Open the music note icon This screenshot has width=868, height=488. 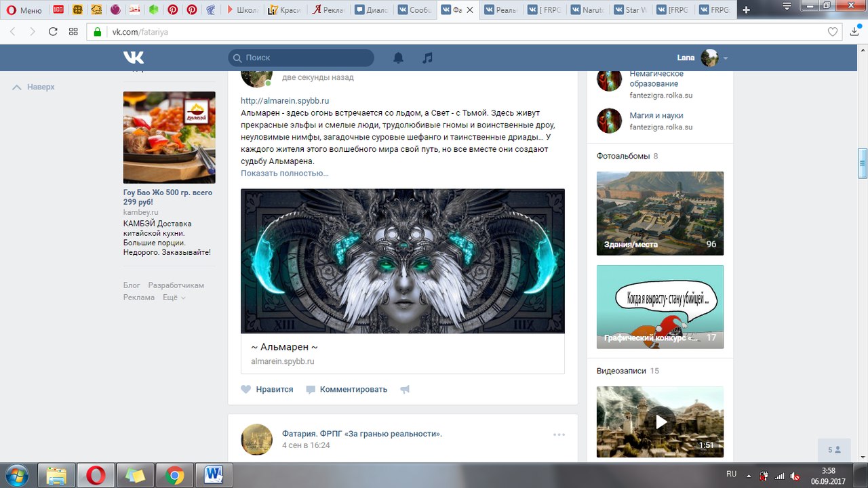click(427, 58)
